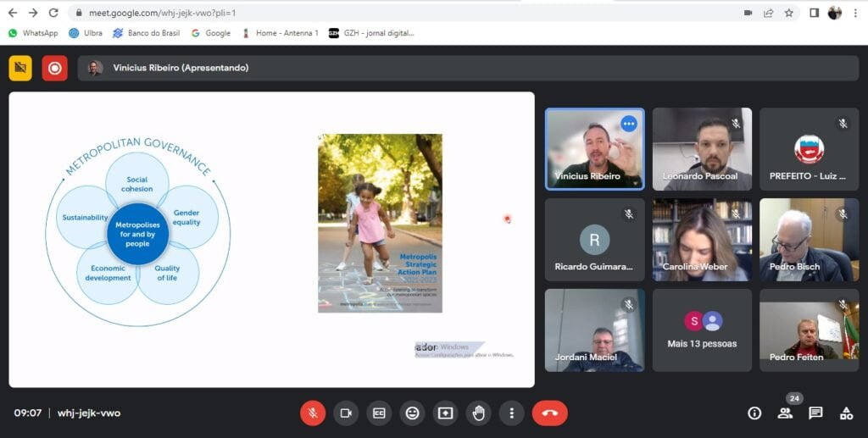The height and width of the screenshot is (438, 868).
Task: Raise your hand in the meeting
Action: (x=478, y=413)
